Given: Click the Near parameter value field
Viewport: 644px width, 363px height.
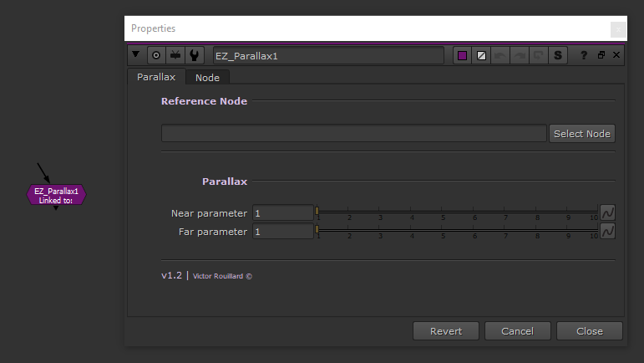Looking at the screenshot, I should tap(282, 213).
